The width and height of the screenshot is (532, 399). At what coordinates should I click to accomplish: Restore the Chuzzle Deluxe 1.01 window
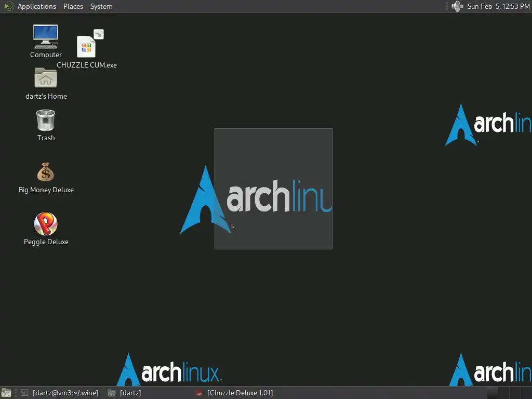(x=234, y=393)
